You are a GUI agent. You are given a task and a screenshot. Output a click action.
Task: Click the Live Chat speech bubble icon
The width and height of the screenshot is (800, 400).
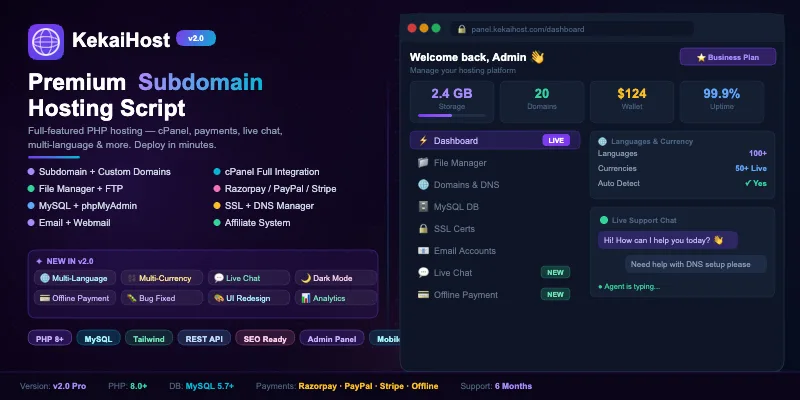click(423, 272)
